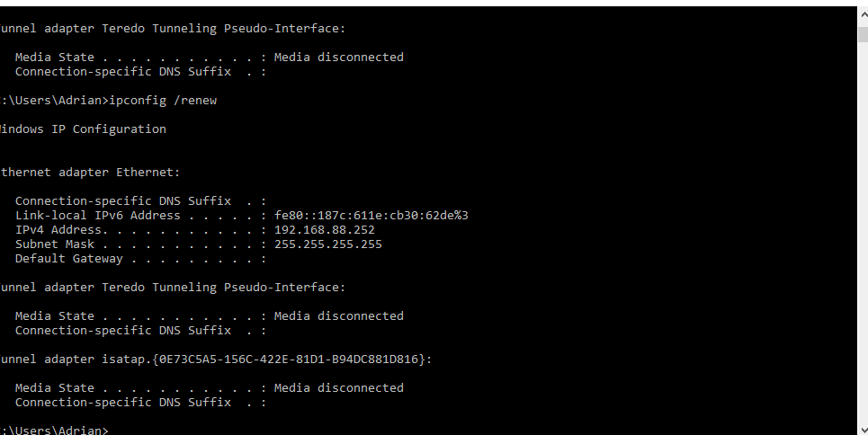
Task: Click the "Windows IP Configuration" heading
Action: coord(83,129)
